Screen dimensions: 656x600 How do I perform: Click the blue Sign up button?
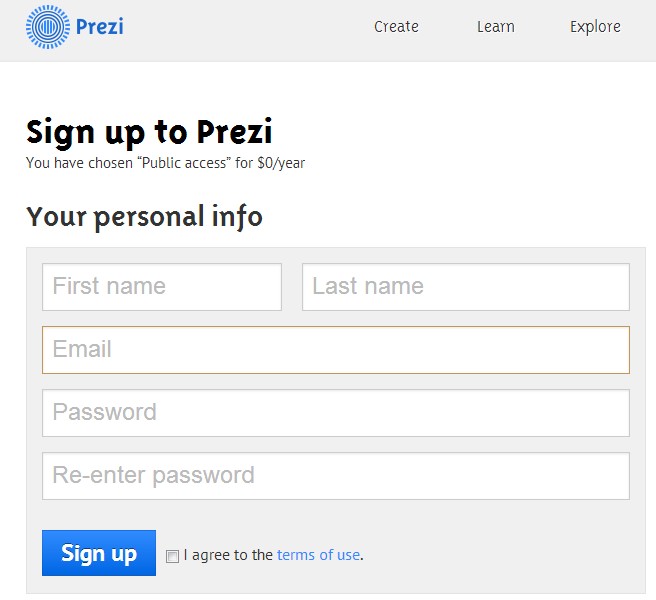click(99, 553)
